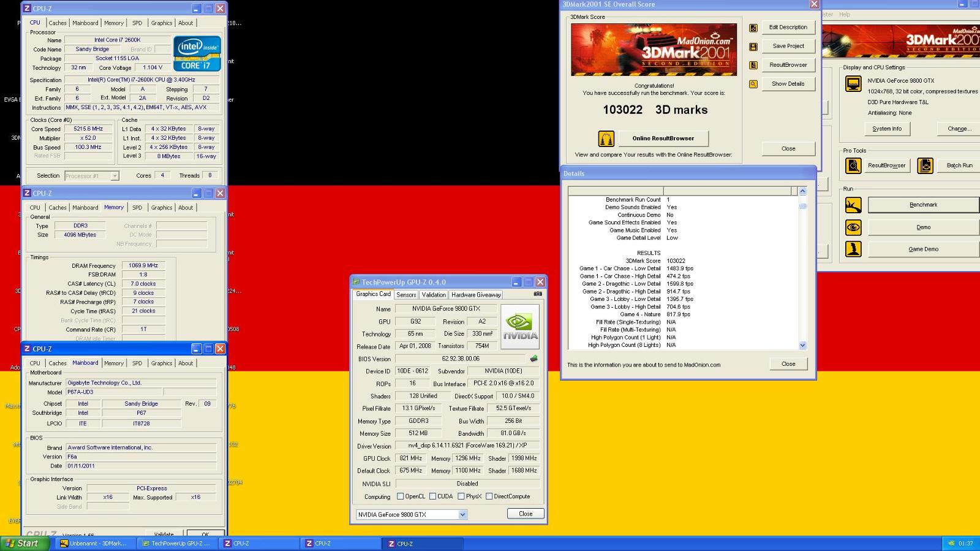Click the Change... button in Display settings
Image resolution: width=980 pixels, height=551 pixels.
pos(959,129)
